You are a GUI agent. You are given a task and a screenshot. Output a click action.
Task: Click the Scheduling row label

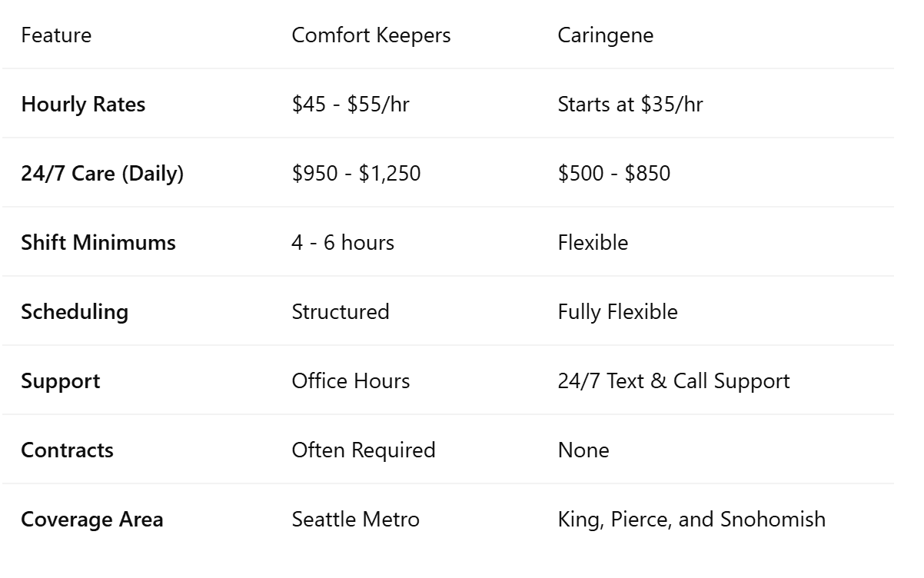[x=75, y=312]
